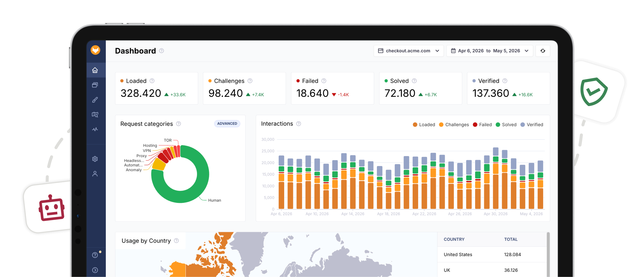Click the Solved card value 72.180
This screenshot has height=277, width=644.
pyautogui.click(x=400, y=93)
